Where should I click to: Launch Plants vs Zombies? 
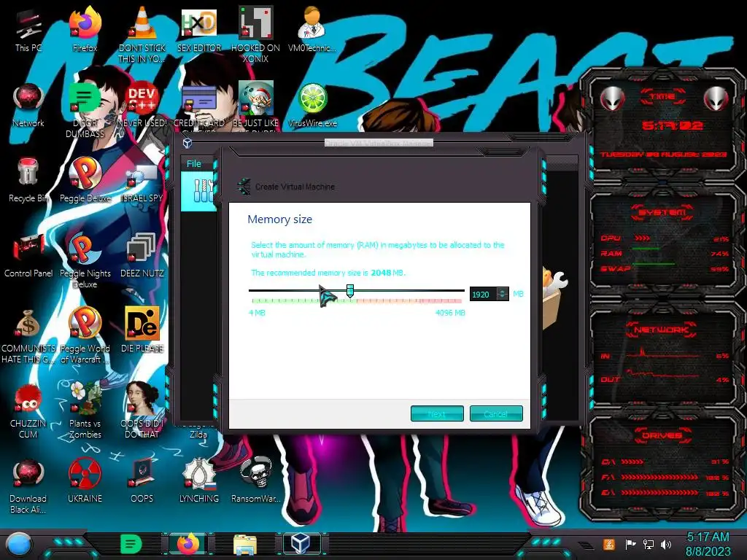[x=85, y=410]
